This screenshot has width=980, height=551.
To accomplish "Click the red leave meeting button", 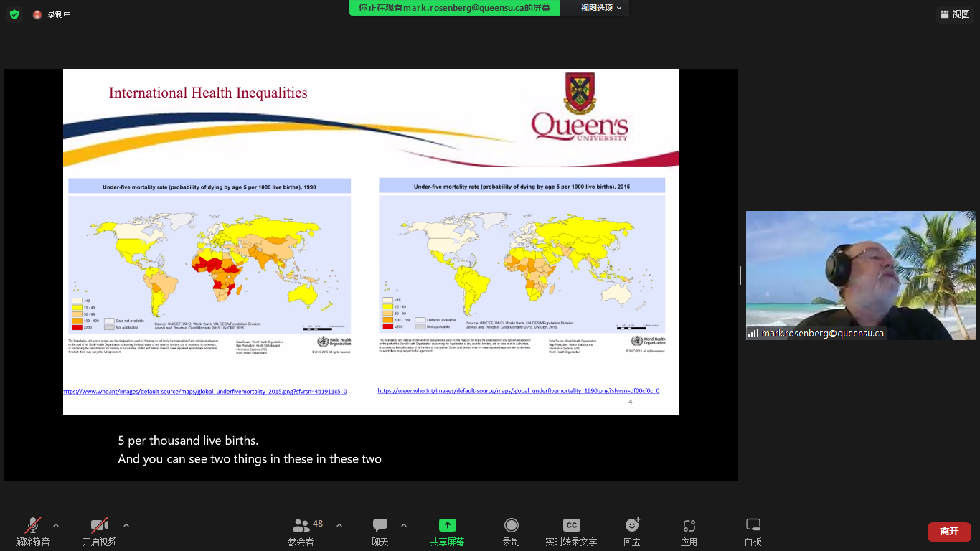I will (x=948, y=532).
